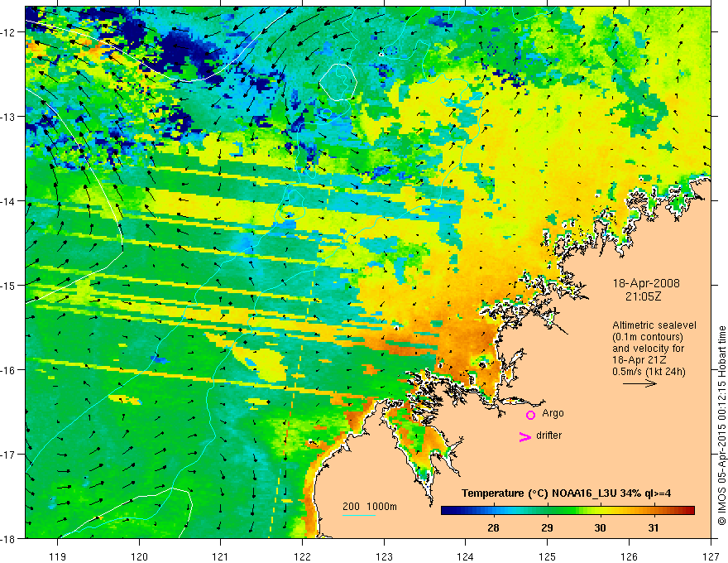Click the magenta Argo circle symbol

coord(530,414)
